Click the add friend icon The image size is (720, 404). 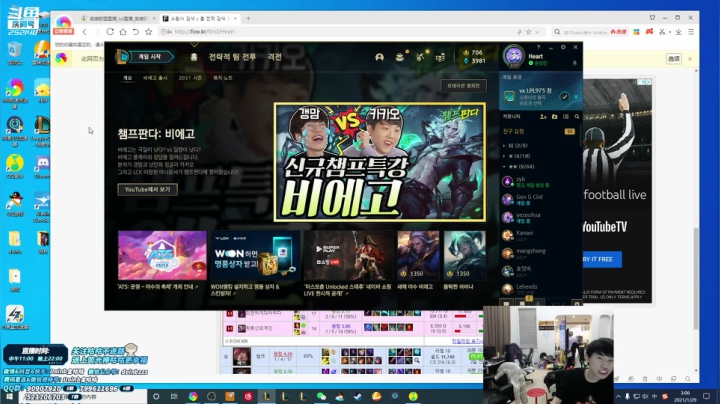coord(543,117)
